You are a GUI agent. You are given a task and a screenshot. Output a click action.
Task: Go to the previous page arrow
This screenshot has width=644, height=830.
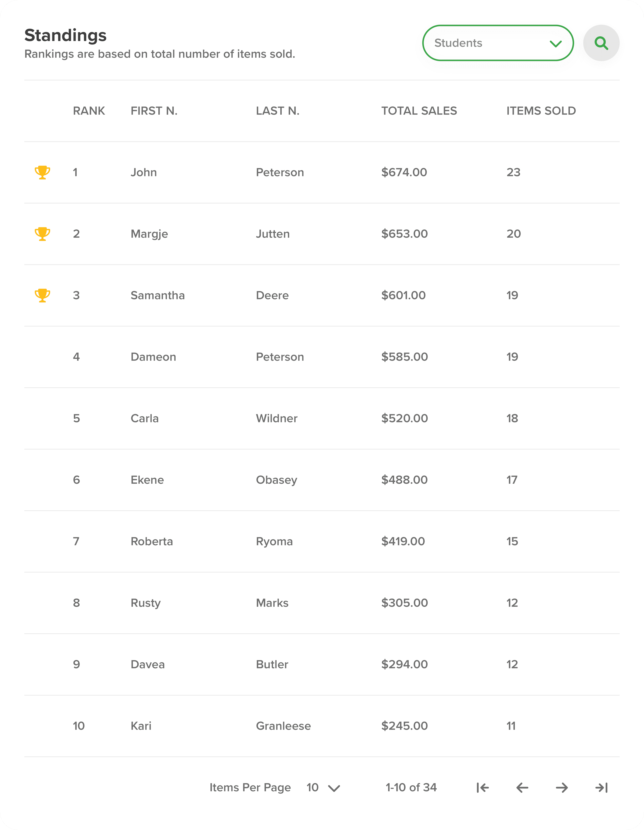pyautogui.click(x=522, y=787)
